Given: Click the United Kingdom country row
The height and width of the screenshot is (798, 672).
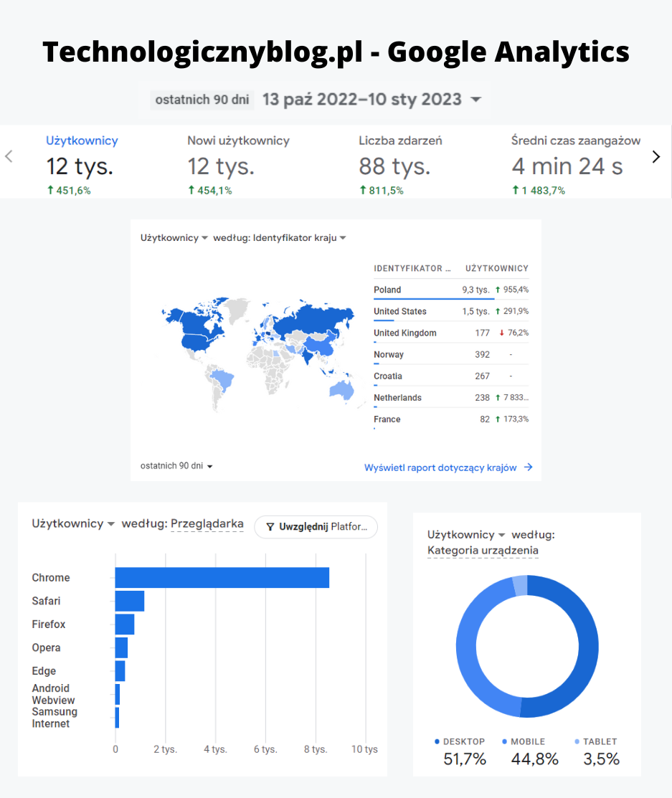Looking at the screenshot, I should tap(451, 333).
